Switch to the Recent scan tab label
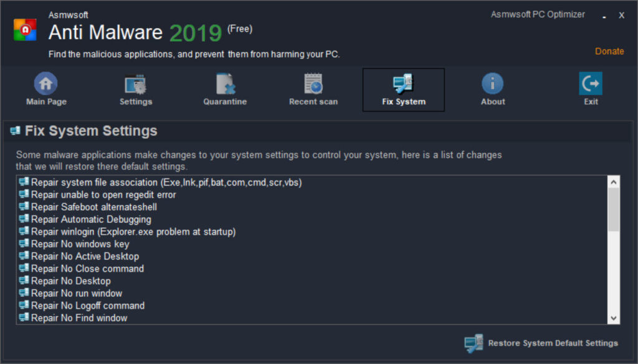 pos(313,101)
